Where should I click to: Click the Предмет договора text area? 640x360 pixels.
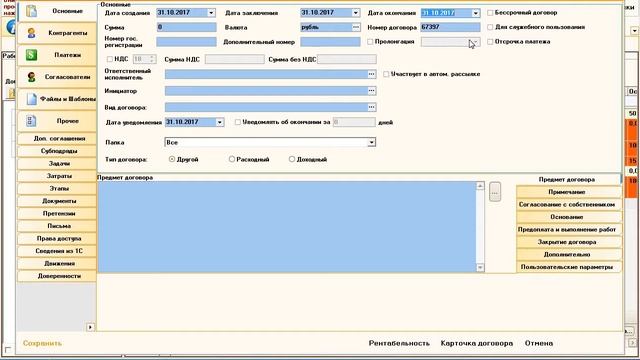[287, 227]
